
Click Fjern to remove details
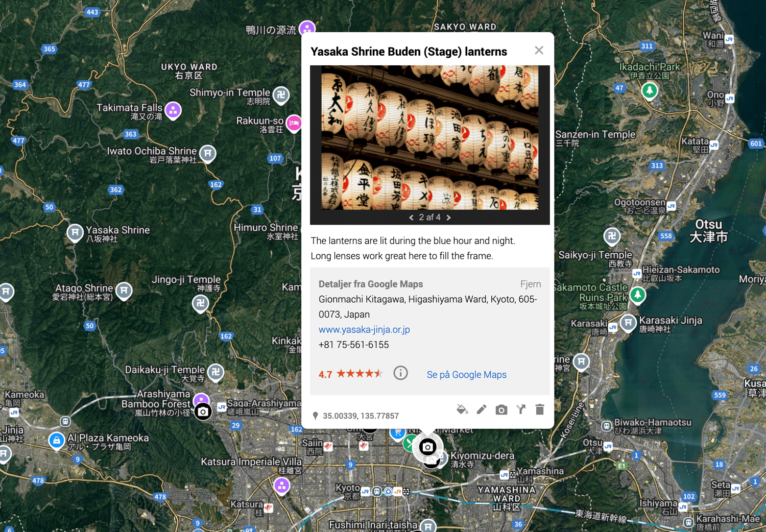531,284
